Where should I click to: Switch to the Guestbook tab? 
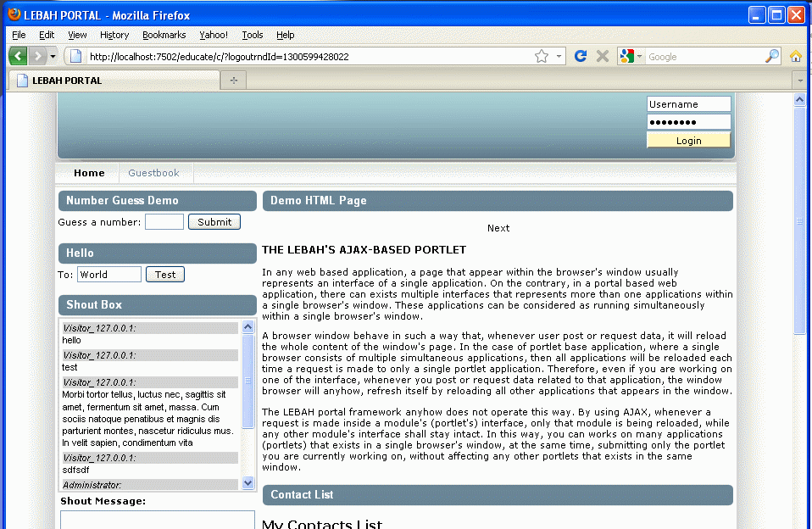(x=153, y=173)
